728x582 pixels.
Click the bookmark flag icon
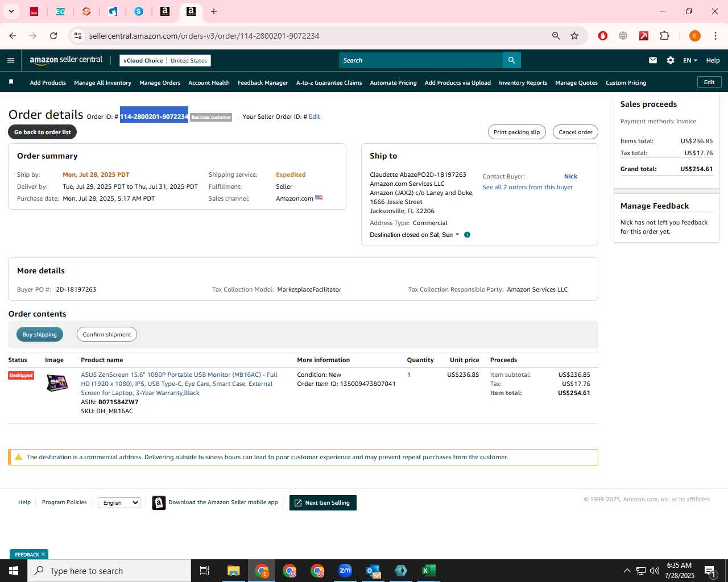(11, 82)
